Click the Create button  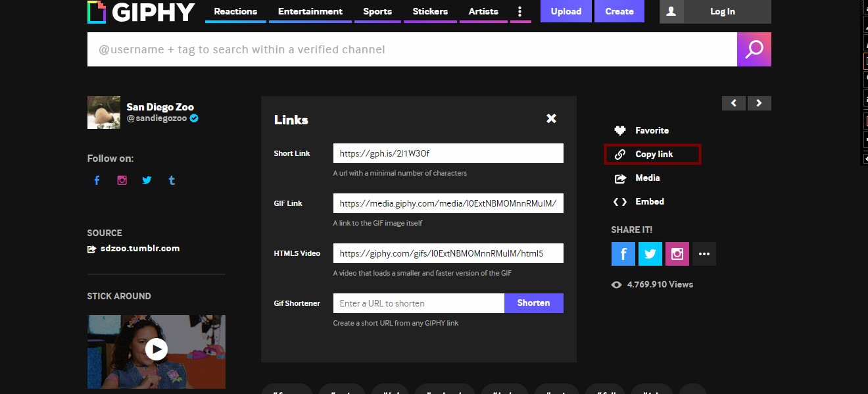[619, 11]
